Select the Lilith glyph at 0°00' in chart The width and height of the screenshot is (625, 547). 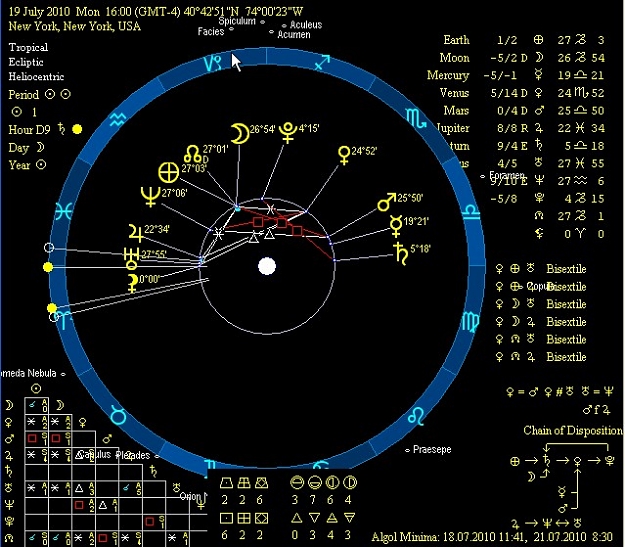[132, 282]
